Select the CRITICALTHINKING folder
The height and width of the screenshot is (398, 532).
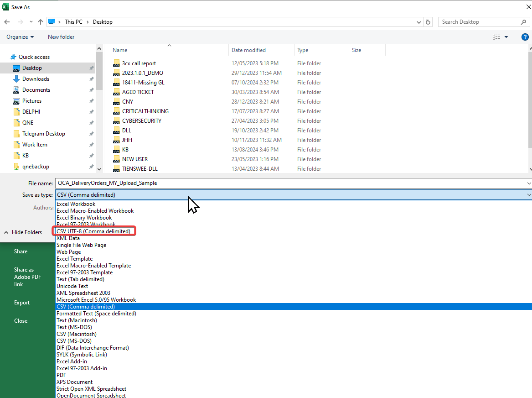click(x=145, y=111)
